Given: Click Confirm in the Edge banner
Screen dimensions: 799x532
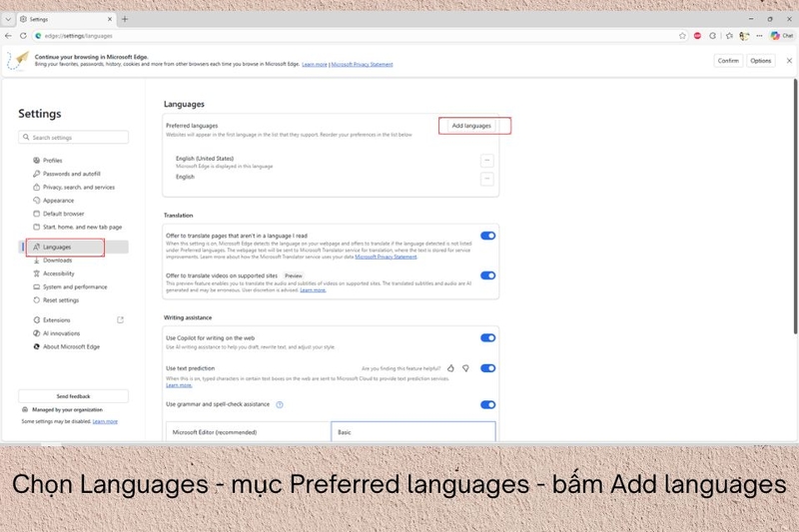Looking at the screenshot, I should point(728,61).
